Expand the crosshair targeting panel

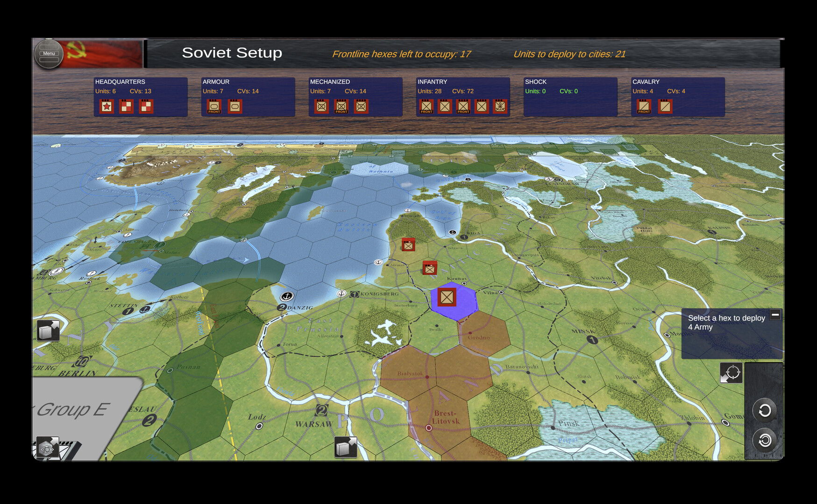[731, 373]
